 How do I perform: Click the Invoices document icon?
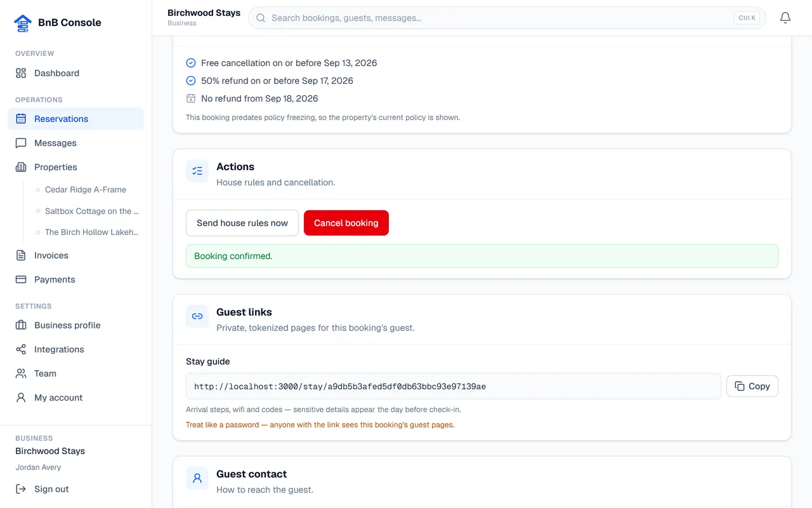[x=21, y=255]
